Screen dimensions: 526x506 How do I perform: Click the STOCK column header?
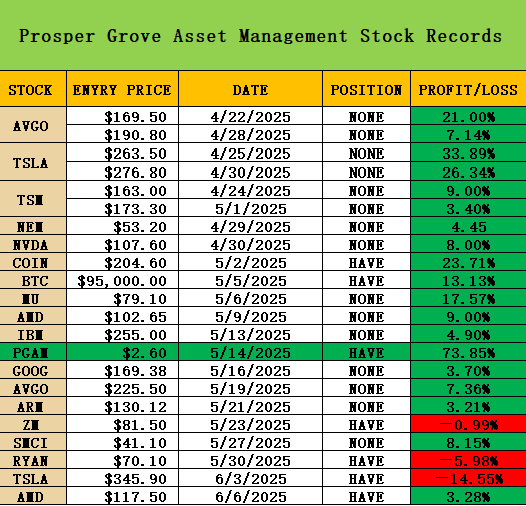pyautogui.click(x=33, y=89)
